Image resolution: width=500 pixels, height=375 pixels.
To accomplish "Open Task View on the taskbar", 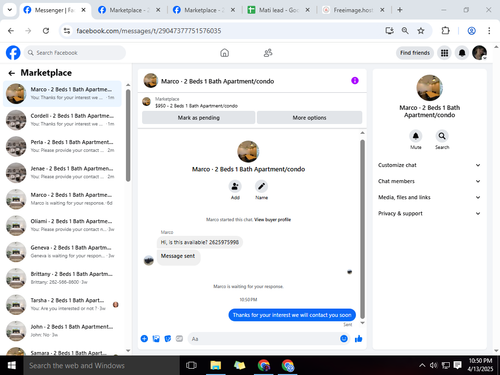I will point(191,365).
